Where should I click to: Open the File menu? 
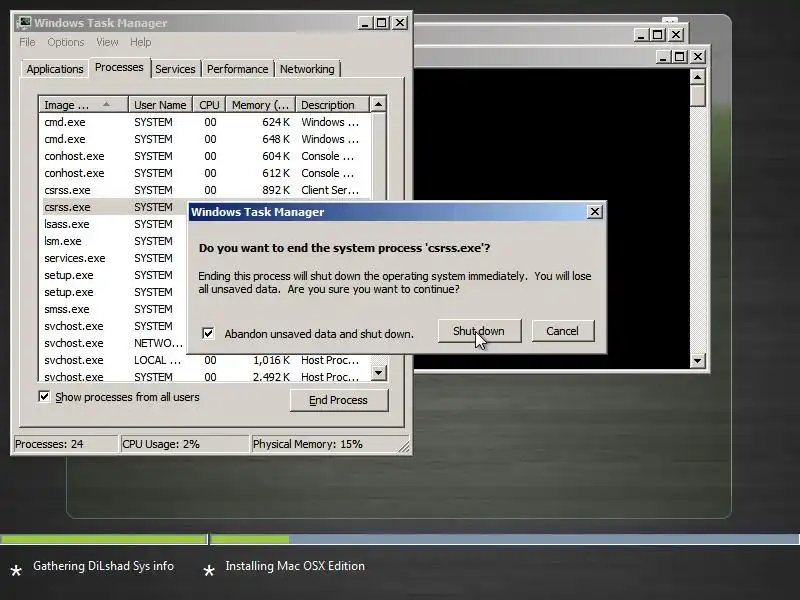(27, 42)
